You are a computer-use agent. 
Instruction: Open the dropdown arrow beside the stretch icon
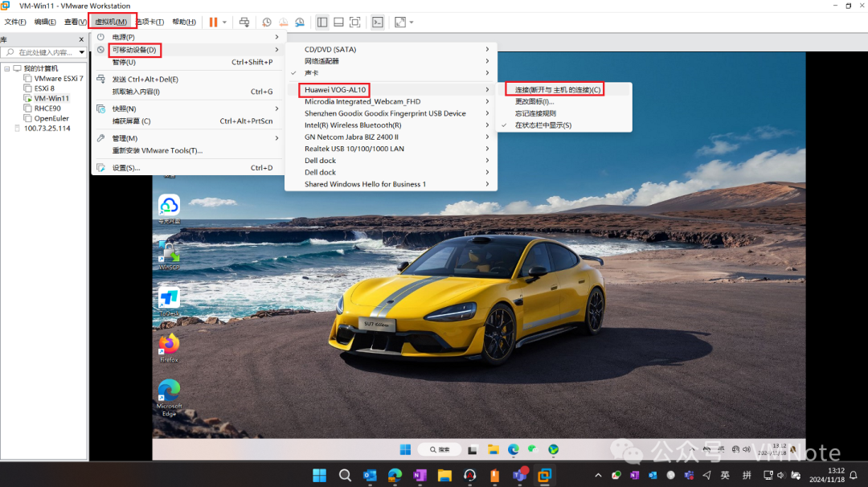(x=411, y=23)
